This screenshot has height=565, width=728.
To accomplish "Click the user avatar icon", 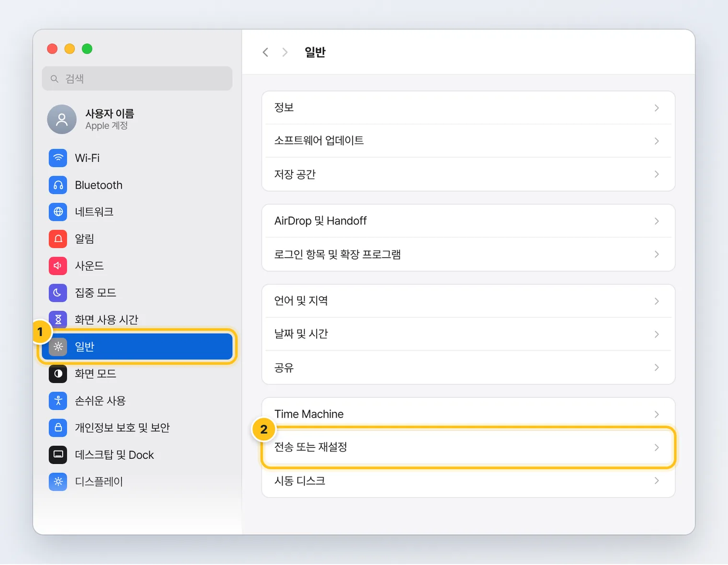I will pyautogui.click(x=62, y=119).
